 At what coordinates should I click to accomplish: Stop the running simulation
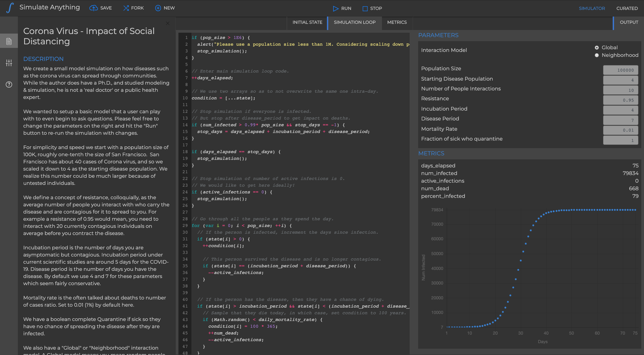click(372, 9)
